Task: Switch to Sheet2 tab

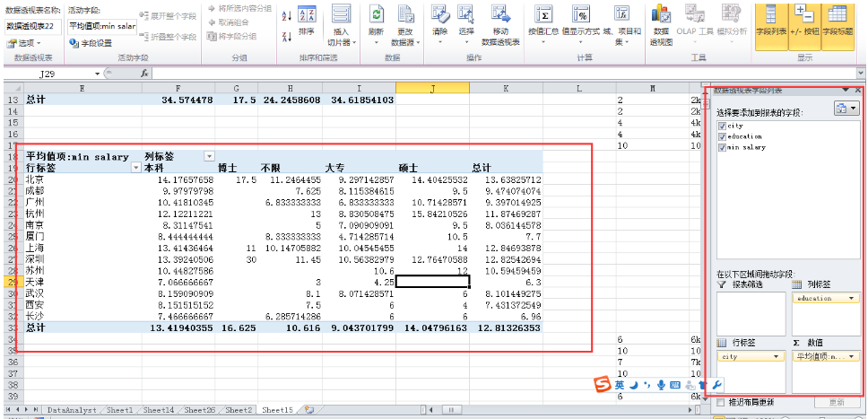Action: tap(239, 410)
